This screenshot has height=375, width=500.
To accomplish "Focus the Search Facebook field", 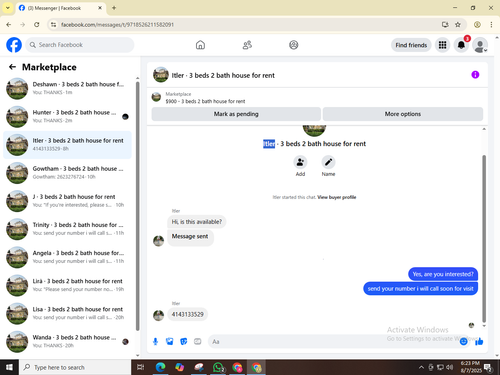I will coord(80,45).
